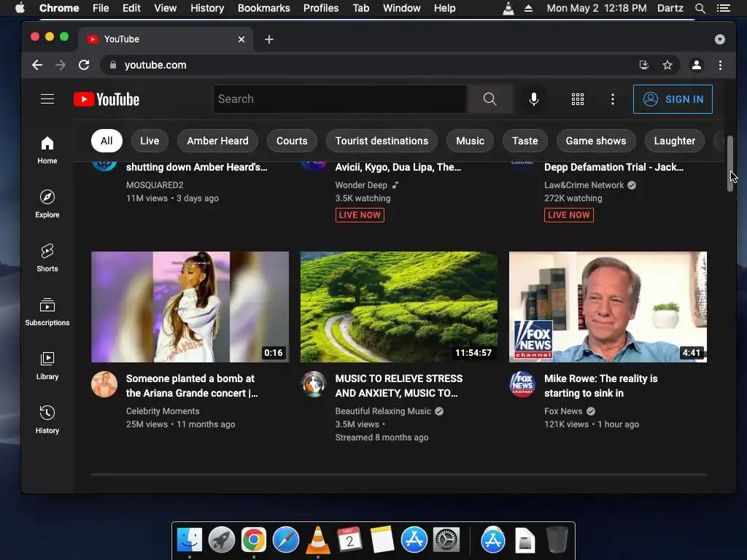The image size is (747, 560).
Task: Open the Bookmarks menu in the menu bar
Action: click(264, 8)
